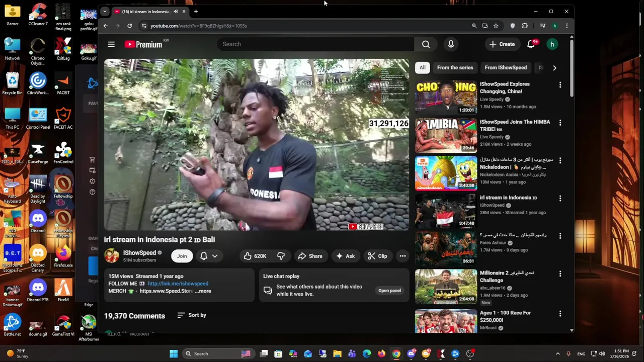The width and height of the screenshot is (644, 362).
Task: Open IShowSpeed Explores Chongqing video thumbnail
Action: [446, 97]
